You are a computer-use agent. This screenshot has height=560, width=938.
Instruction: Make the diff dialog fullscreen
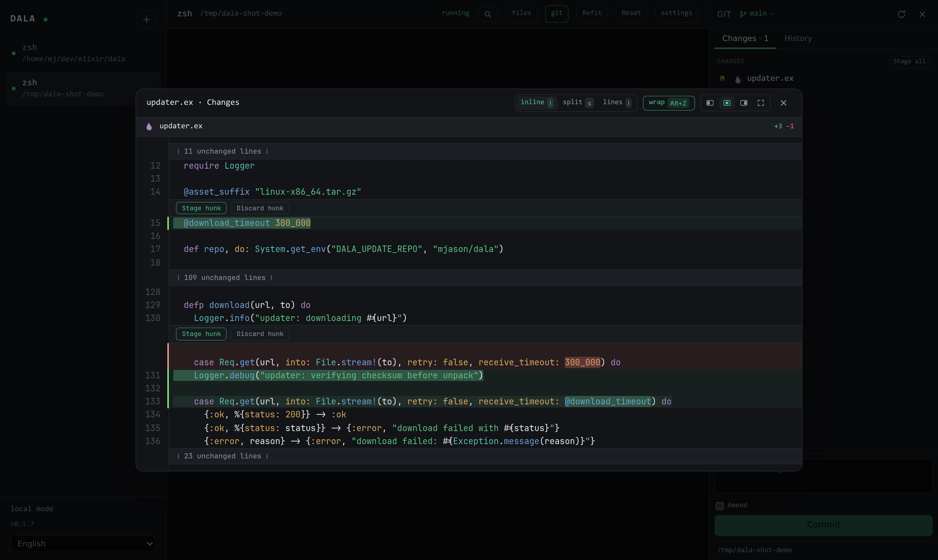tap(760, 103)
